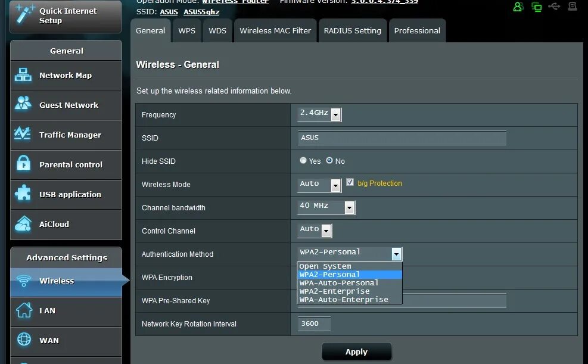Click the printer status icon at top

tap(573, 6)
